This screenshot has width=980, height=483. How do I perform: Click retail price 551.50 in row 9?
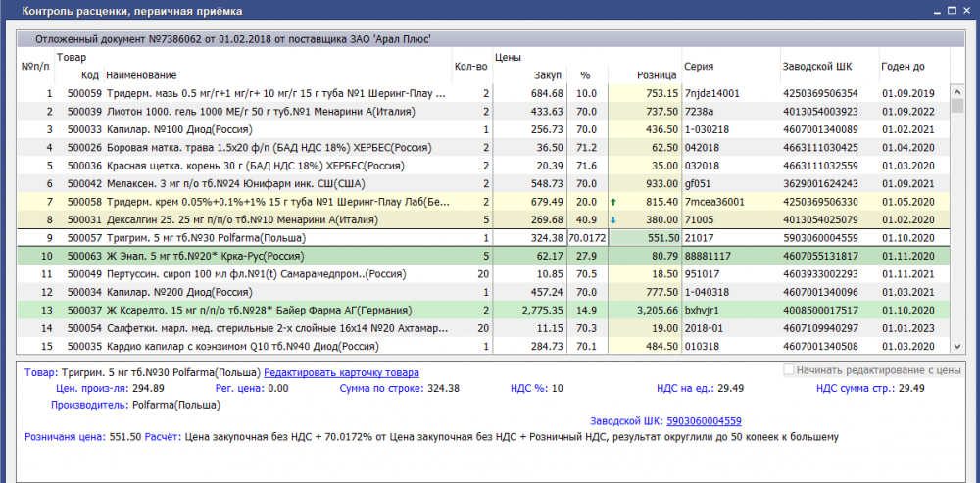pos(661,238)
